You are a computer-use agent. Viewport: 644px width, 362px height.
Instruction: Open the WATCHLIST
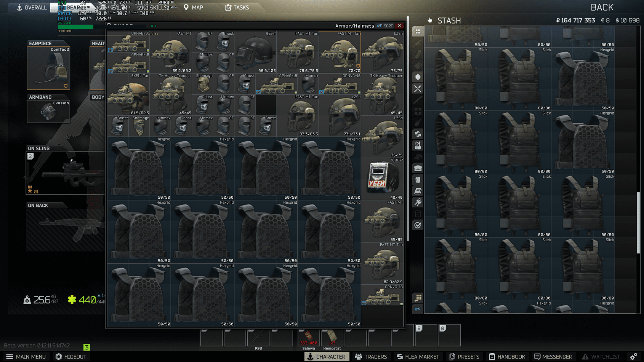coord(601,357)
